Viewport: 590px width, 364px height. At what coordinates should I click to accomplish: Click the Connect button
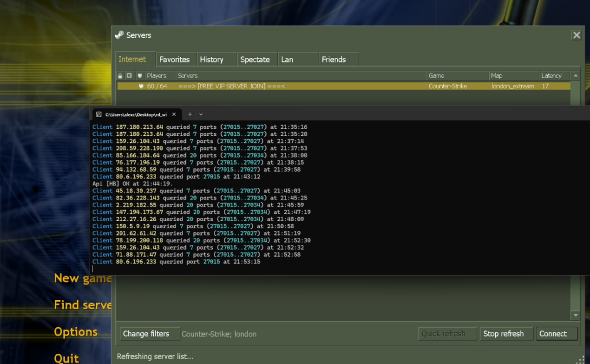[x=556, y=334]
